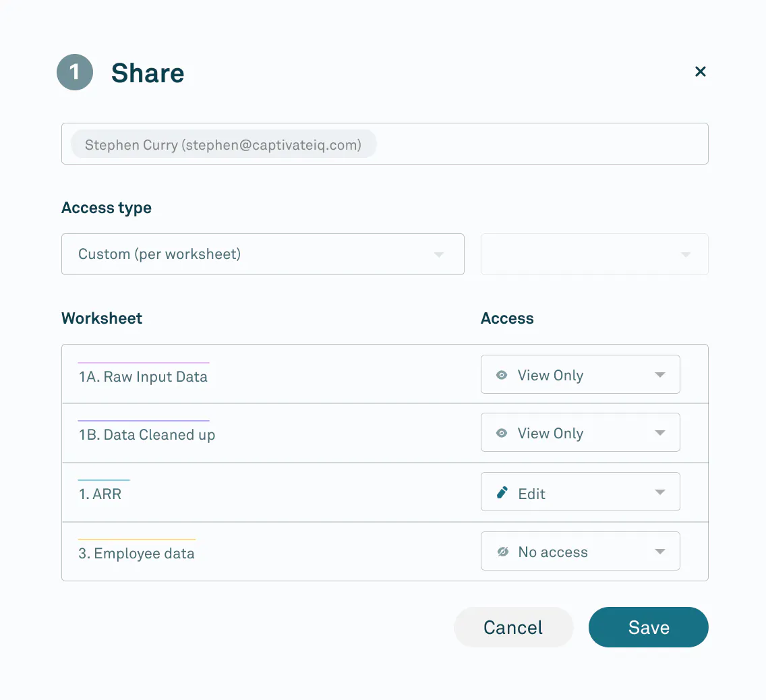Image resolution: width=766 pixels, height=700 pixels.
Task: Open the View Only dropdown for Data Cleaned up
Action: [580, 432]
